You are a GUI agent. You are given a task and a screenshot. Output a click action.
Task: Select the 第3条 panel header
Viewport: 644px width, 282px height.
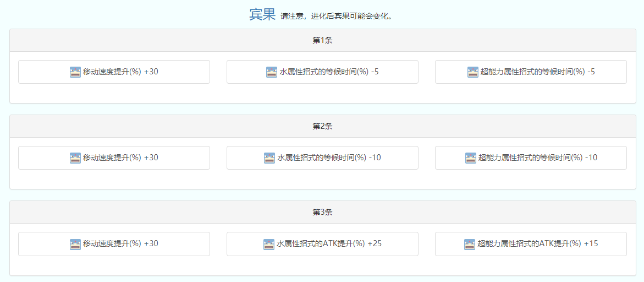click(x=322, y=212)
